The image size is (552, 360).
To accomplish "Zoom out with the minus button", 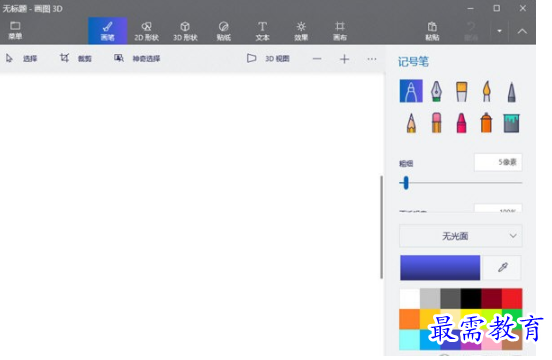I will click(317, 59).
